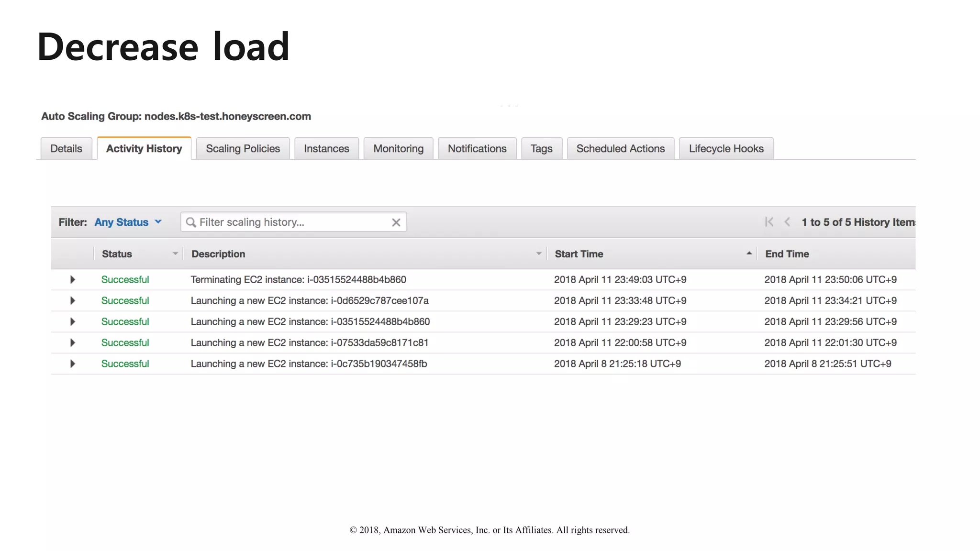Open the Any Status filter dropdown
The width and height of the screenshot is (980, 551).
click(x=128, y=222)
